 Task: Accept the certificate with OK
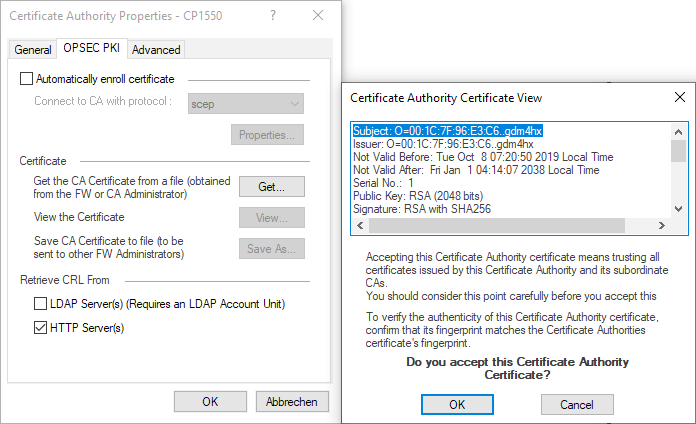[456, 404]
